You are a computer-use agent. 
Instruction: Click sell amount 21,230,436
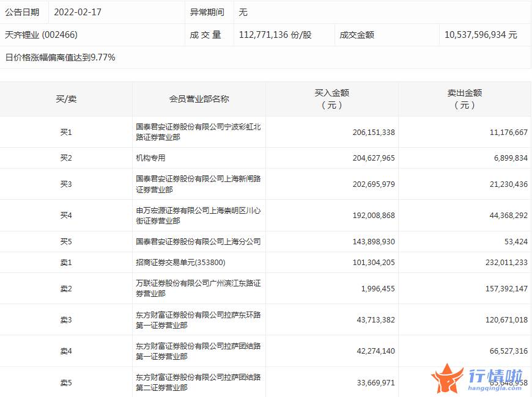[x=508, y=184]
